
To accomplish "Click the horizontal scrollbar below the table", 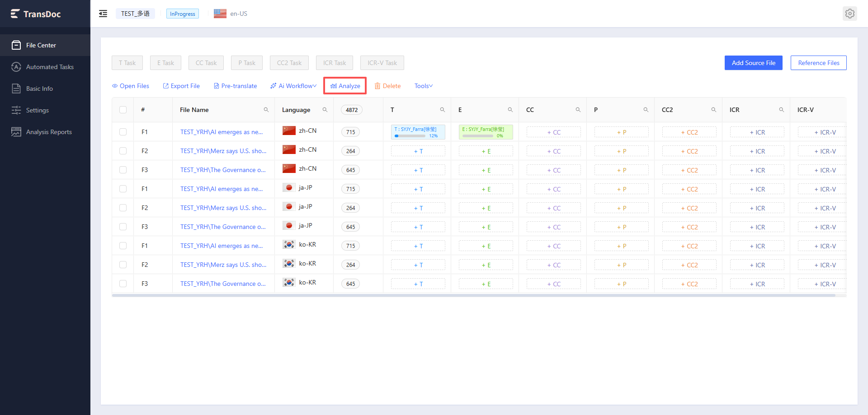I will (x=474, y=295).
